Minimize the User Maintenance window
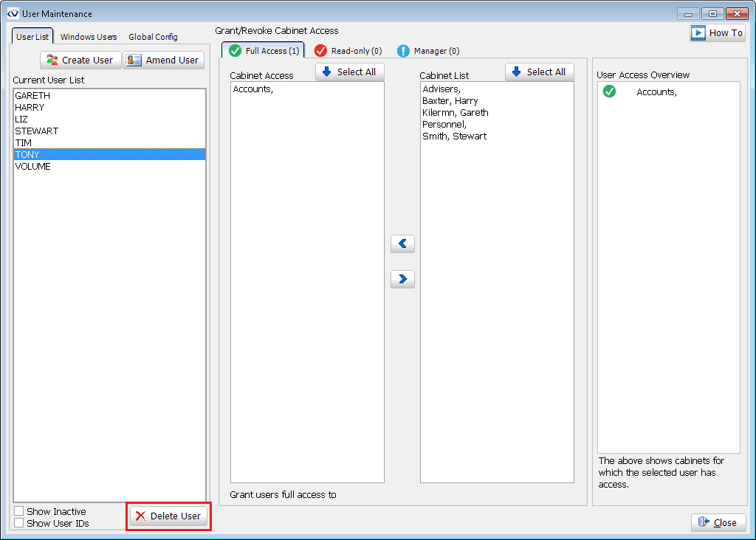Image resolution: width=756 pixels, height=540 pixels. coord(688,14)
